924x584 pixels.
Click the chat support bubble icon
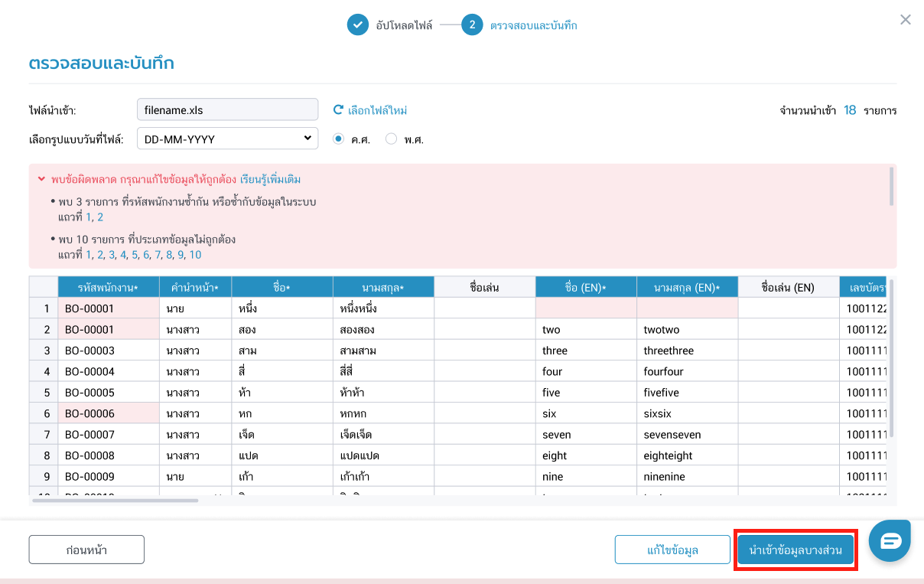pos(889,541)
